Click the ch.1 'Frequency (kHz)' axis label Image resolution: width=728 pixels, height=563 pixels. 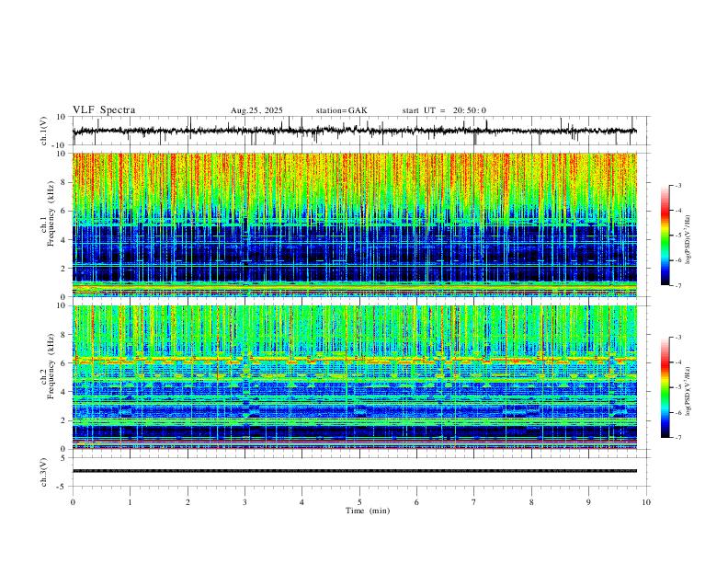click(51, 213)
